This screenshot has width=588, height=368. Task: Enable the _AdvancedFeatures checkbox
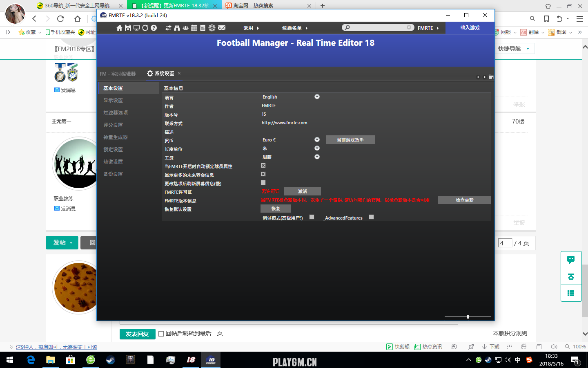pyautogui.click(x=371, y=217)
